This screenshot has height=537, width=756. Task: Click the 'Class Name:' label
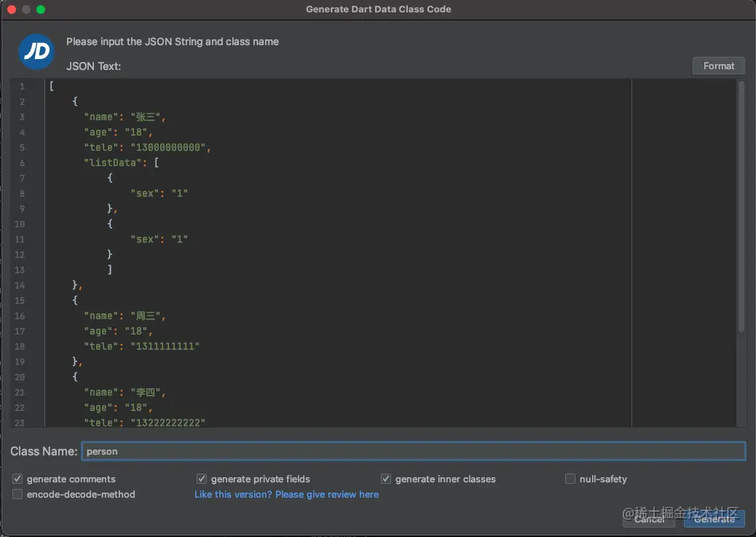44,451
